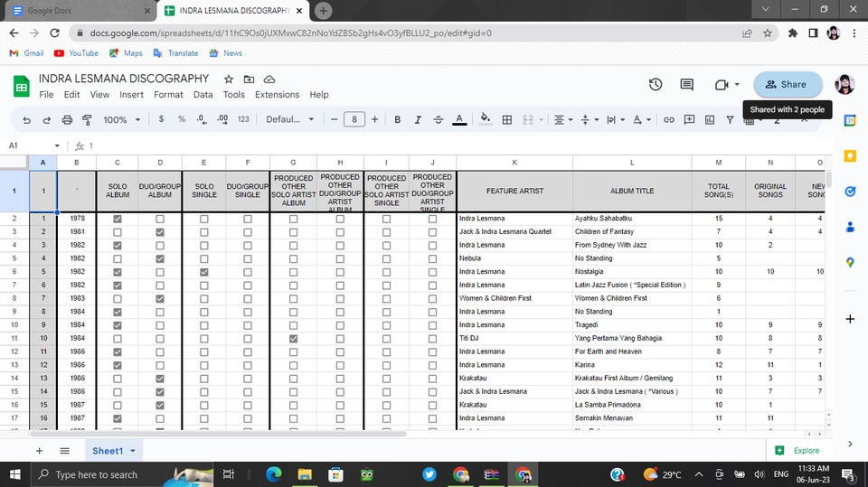
Task: Open the Insert menu
Action: click(x=131, y=95)
